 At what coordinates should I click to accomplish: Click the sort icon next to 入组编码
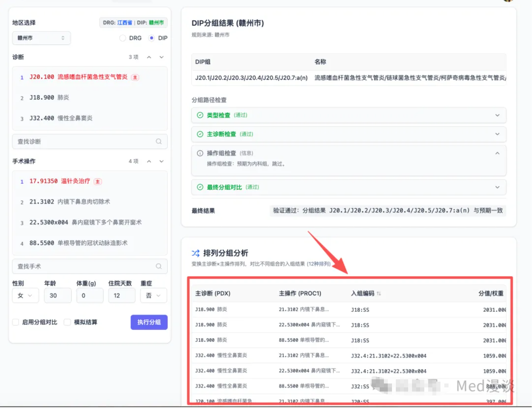[379, 294]
